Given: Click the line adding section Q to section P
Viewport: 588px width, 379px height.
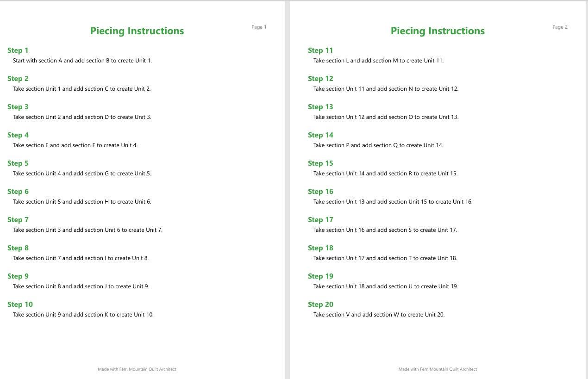Looking at the screenshot, I should coord(378,145).
